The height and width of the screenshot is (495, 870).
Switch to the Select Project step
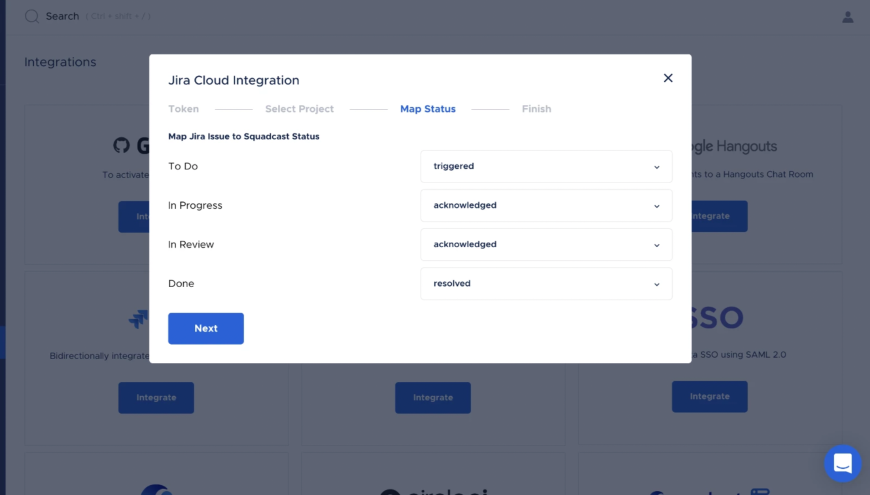click(299, 109)
